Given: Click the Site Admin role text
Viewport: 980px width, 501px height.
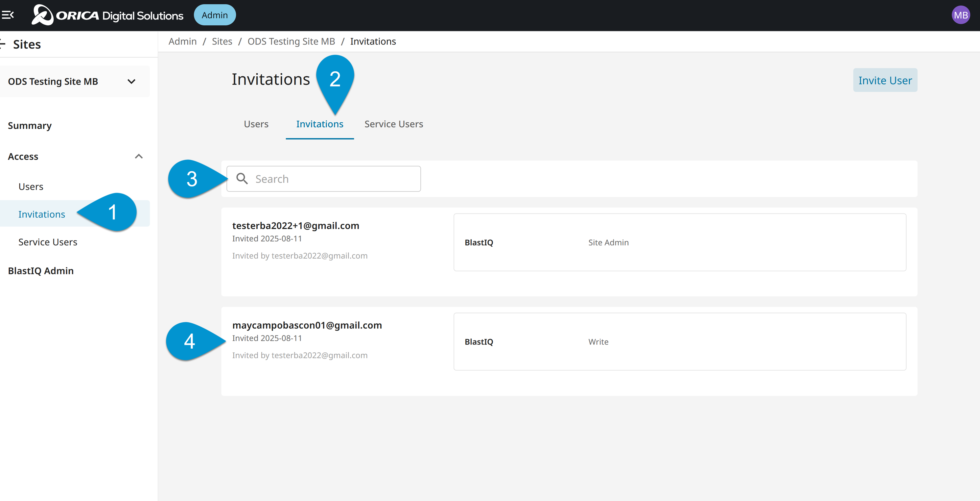Looking at the screenshot, I should 608,242.
